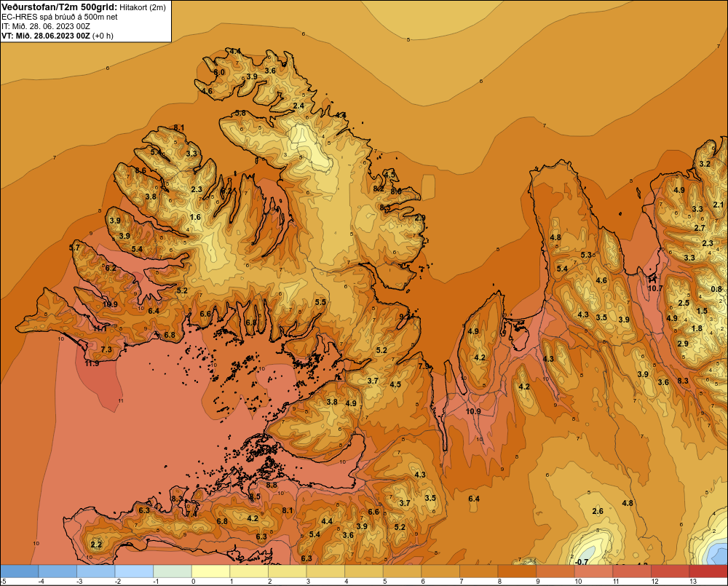Select the 2.6 temperature label
The image size is (728, 586).
point(598,511)
